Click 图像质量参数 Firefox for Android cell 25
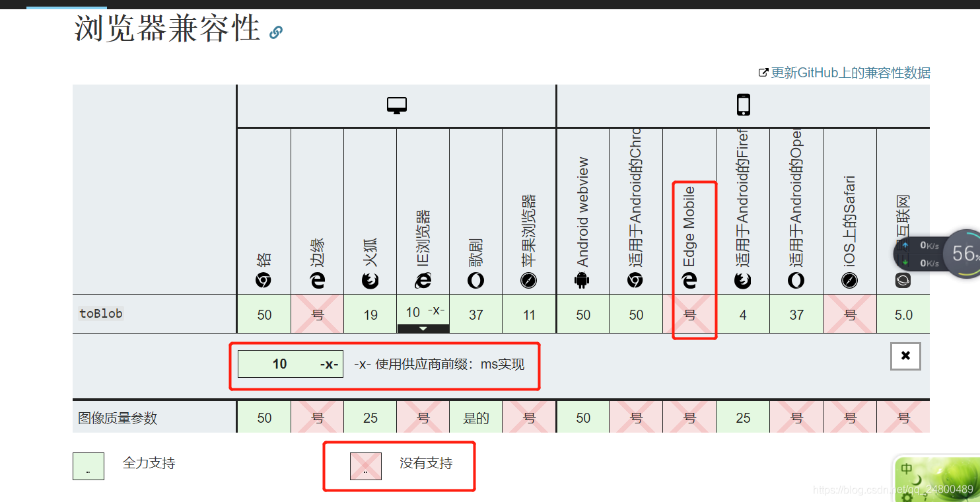980x502 pixels. [x=743, y=417]
